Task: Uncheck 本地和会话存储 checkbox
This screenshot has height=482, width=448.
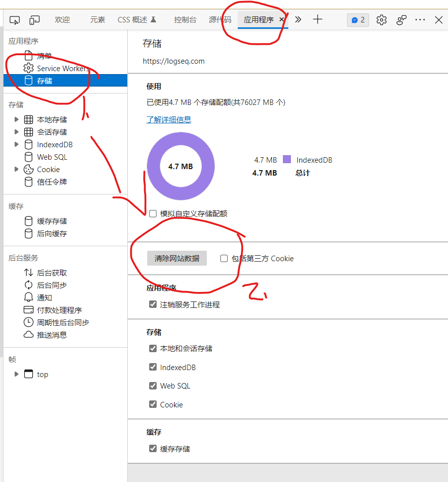Action: (x=153, y=348)
